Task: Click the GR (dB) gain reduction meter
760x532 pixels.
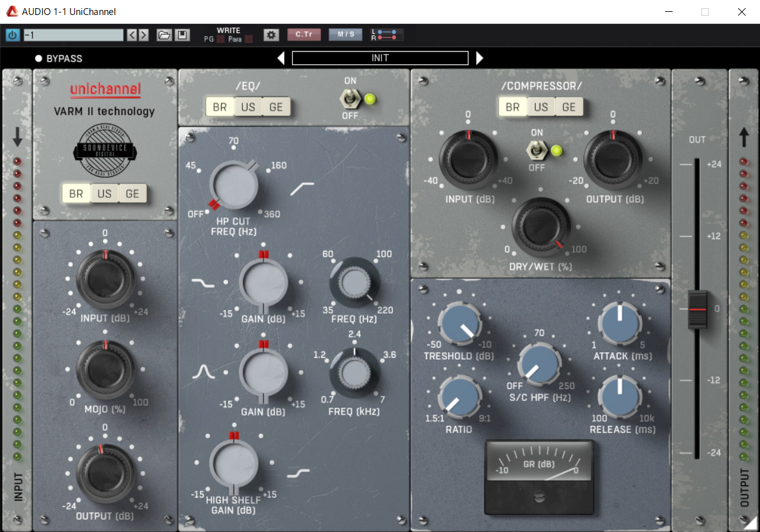Action: 539,476
